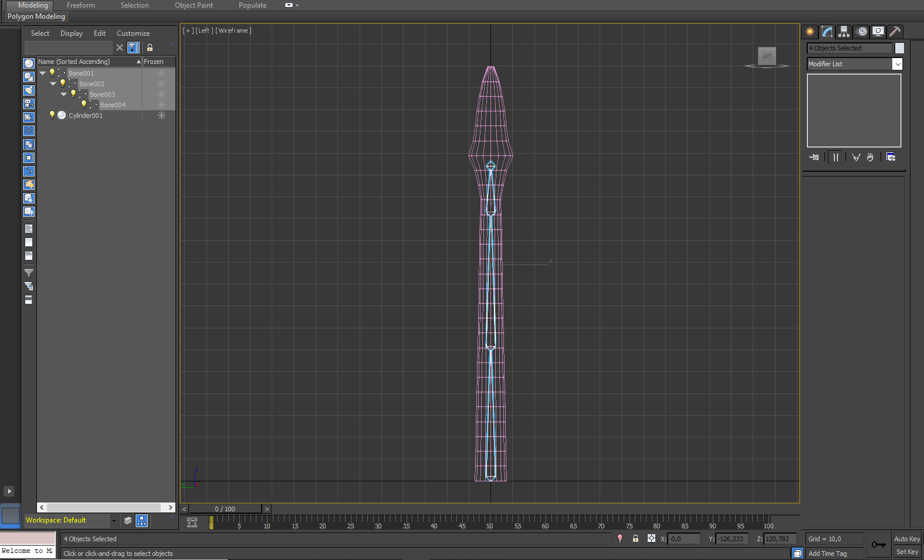Toggle Display Cameras filter in explorer
This screenshot has width=924, height=560.
click(29, 104)
